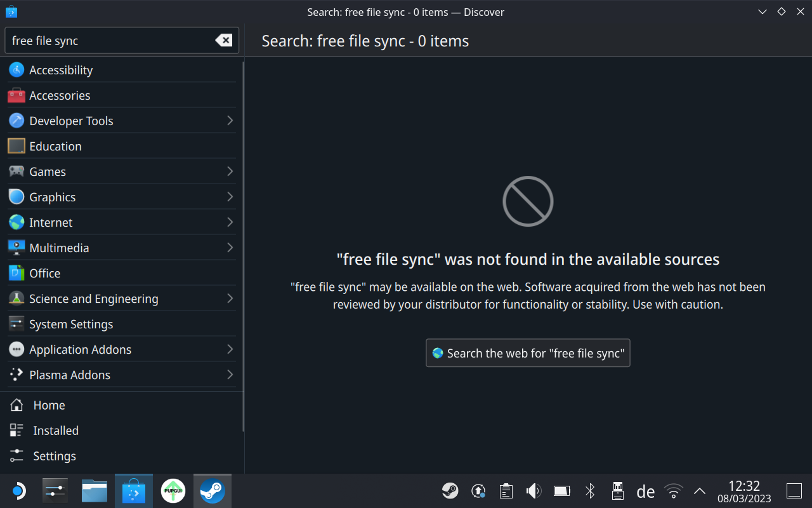
Task: Click the show desktop button
Action: tap(794, 491)
